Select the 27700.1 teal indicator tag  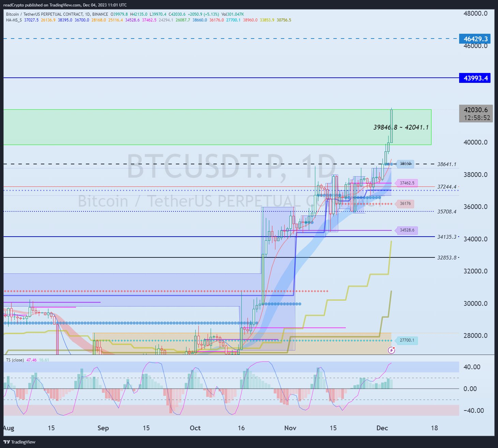(x=407, y=340)
